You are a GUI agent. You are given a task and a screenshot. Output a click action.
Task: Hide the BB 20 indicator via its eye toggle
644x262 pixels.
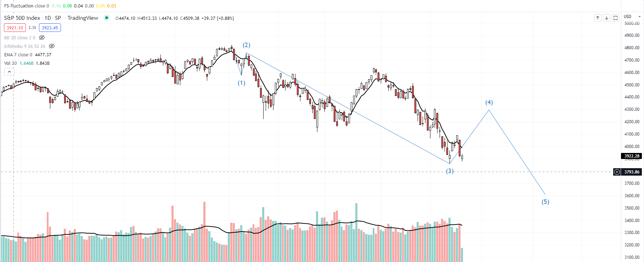point(41,37)
